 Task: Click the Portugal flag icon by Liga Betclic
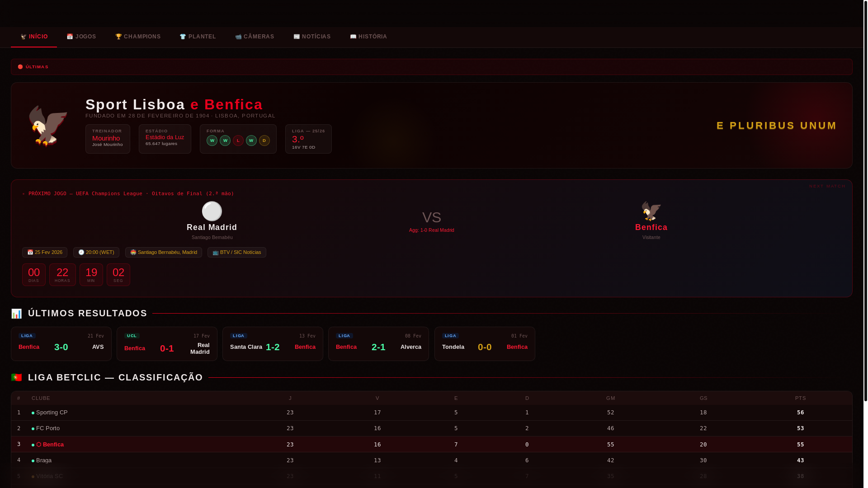[x=17, y=377]
